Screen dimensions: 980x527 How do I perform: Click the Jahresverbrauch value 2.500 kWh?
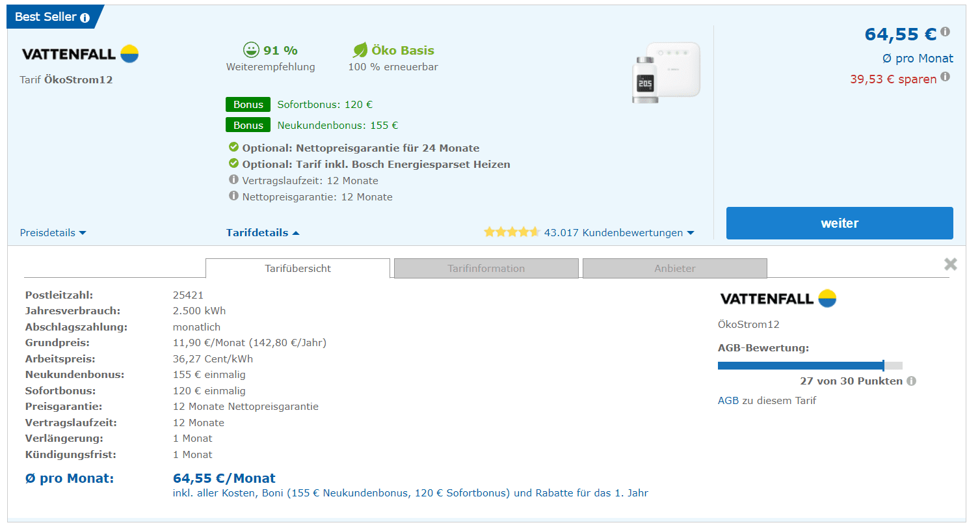tap(199, 311)
